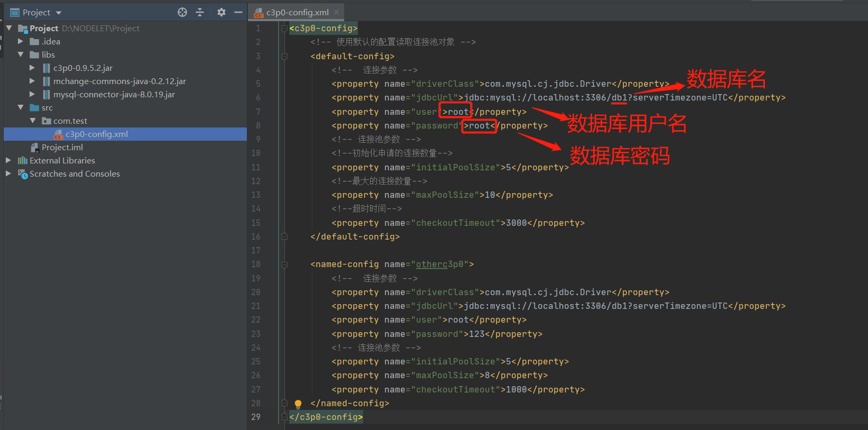Click the Project.iml file icon

point(35,147)
